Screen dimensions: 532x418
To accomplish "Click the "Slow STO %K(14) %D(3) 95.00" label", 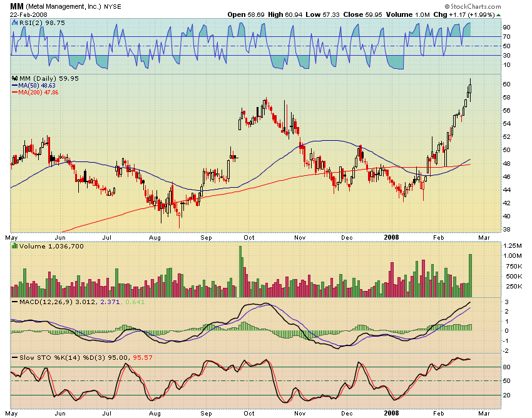I will 74,357.
